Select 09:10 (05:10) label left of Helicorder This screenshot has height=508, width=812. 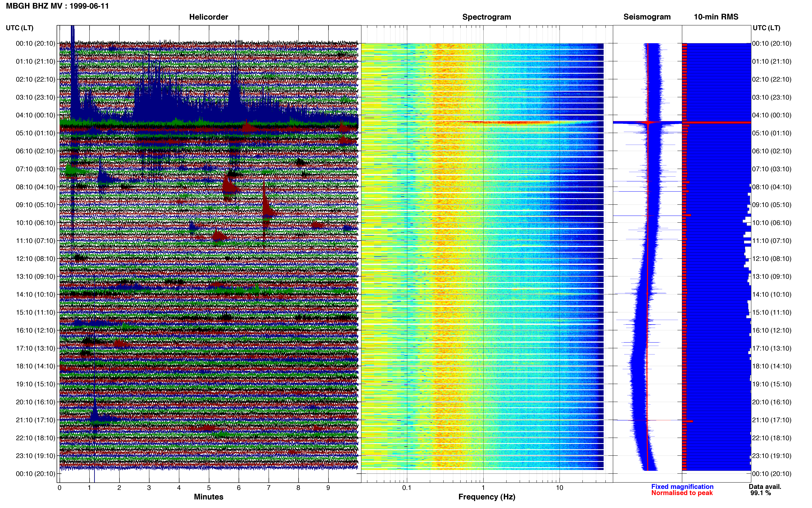pyautogui.click(x=36, y=205)
